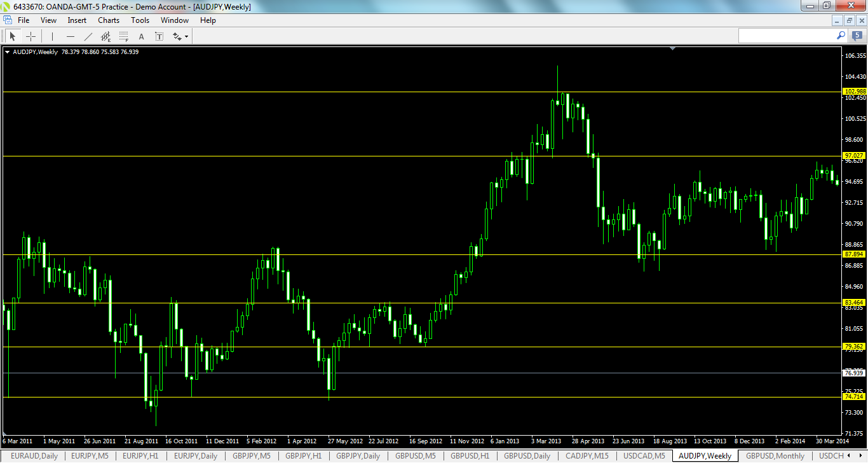Activate the Text annotation tool
The height and width of the screenshot is (463, 868).
pos(141,36)
